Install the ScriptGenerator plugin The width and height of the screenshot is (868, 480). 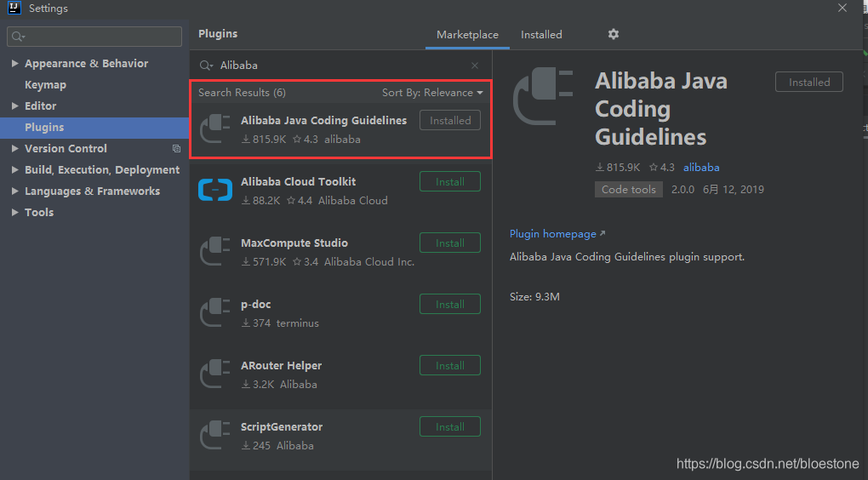click(450, 427)
